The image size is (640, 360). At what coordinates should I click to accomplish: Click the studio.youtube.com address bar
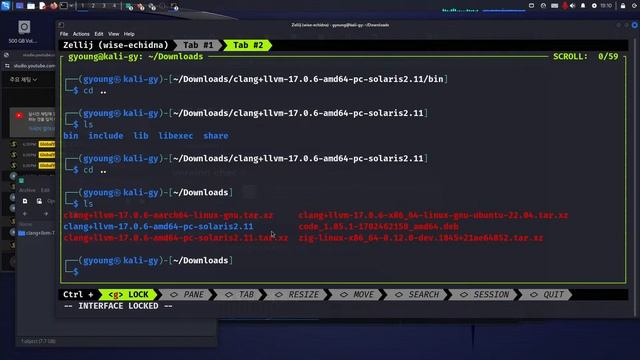pos(34,66)
